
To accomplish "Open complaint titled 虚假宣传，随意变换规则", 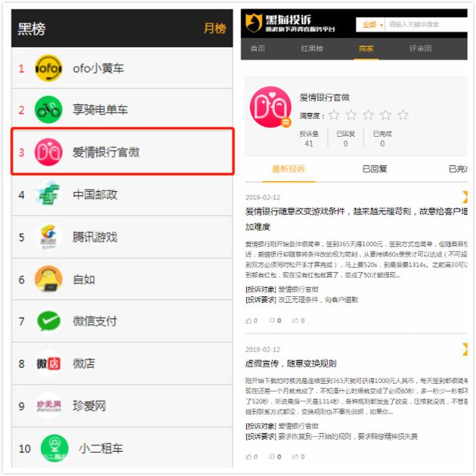I will click(x=291, y=363).
